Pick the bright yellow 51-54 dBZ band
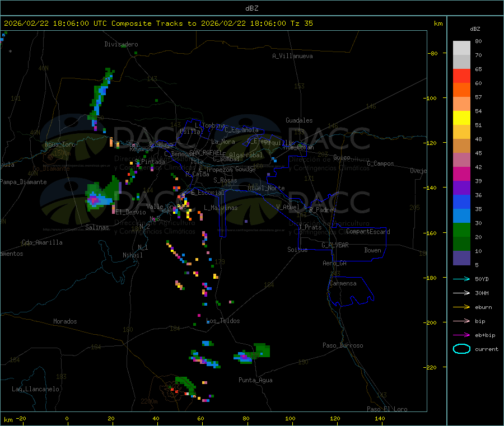 (461, 118)
